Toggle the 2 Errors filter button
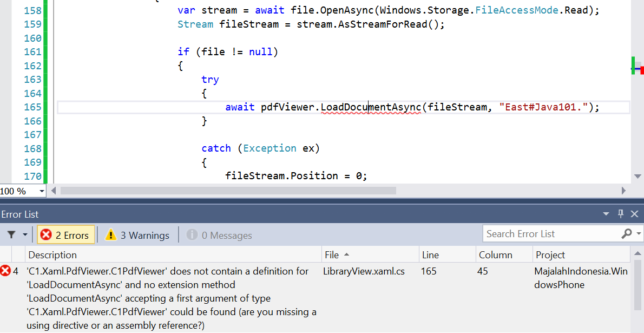 [x=65, y=235]
